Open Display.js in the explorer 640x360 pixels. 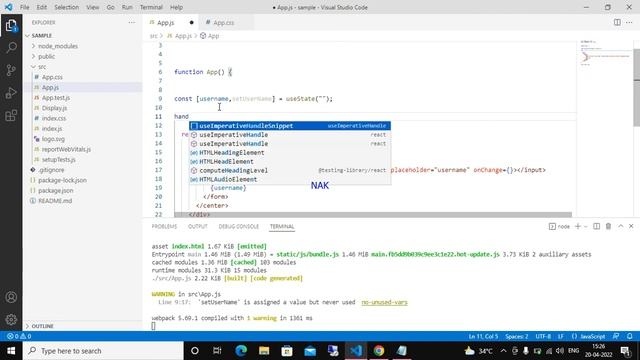tap(54, 108)
